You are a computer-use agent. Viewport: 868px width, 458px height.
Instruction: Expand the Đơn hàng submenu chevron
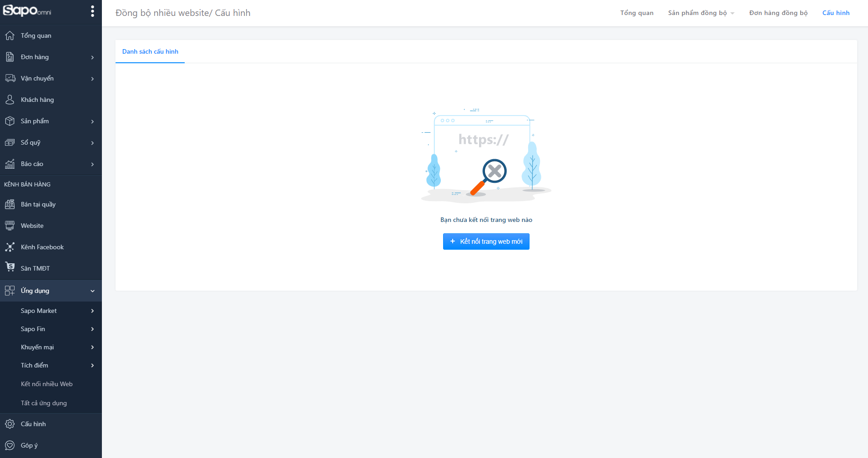(92, 57)
